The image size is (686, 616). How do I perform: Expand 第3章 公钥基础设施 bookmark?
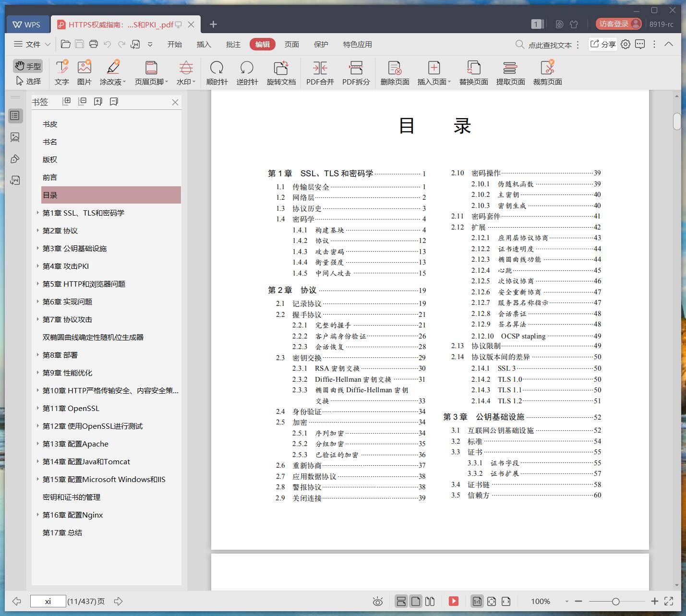click(x=38, y=248)
